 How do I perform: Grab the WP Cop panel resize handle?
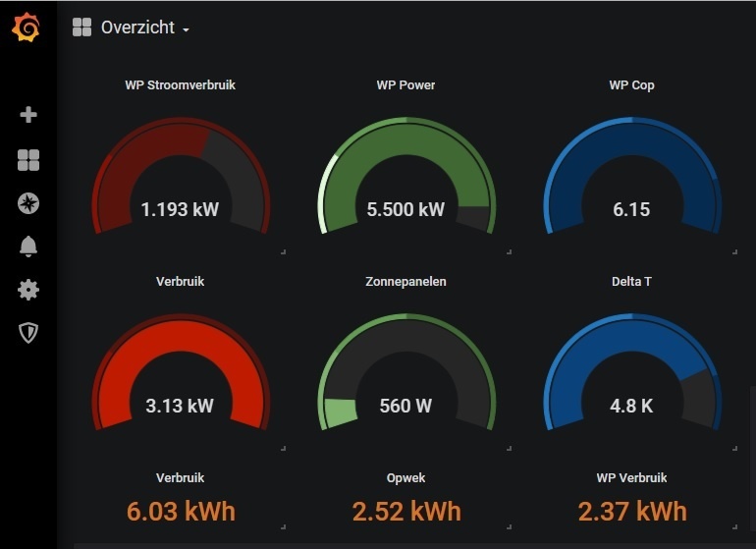click(x=734, y=251)
